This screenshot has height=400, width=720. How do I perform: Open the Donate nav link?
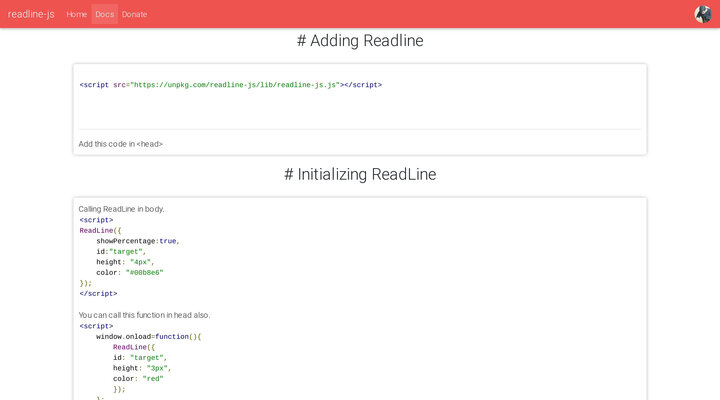135,14
